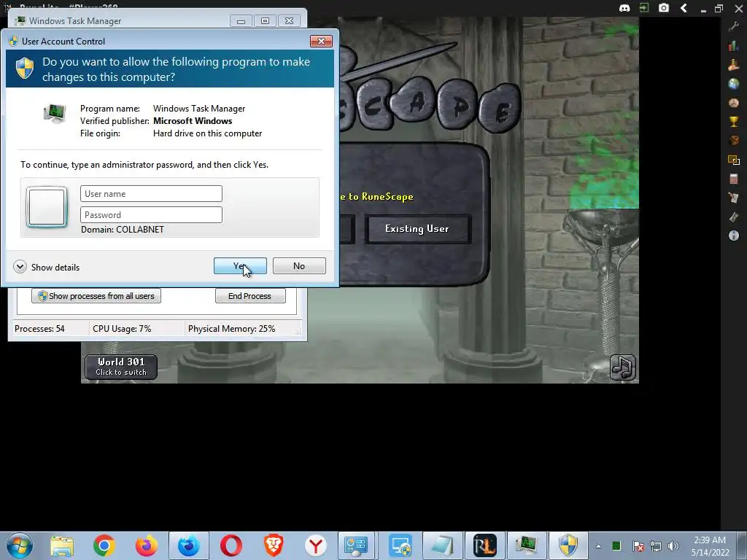
Task: Open the coins-in-hand Grand Exchange panel
Action: point(734,65)
